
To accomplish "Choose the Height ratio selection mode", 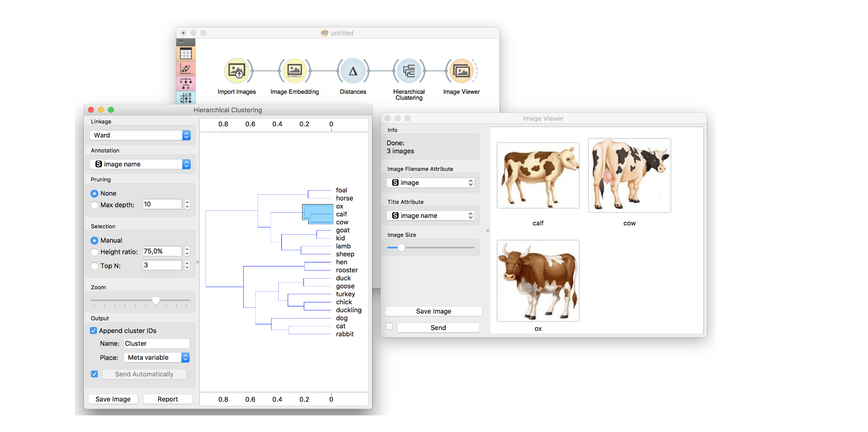I will pos(95,252).
